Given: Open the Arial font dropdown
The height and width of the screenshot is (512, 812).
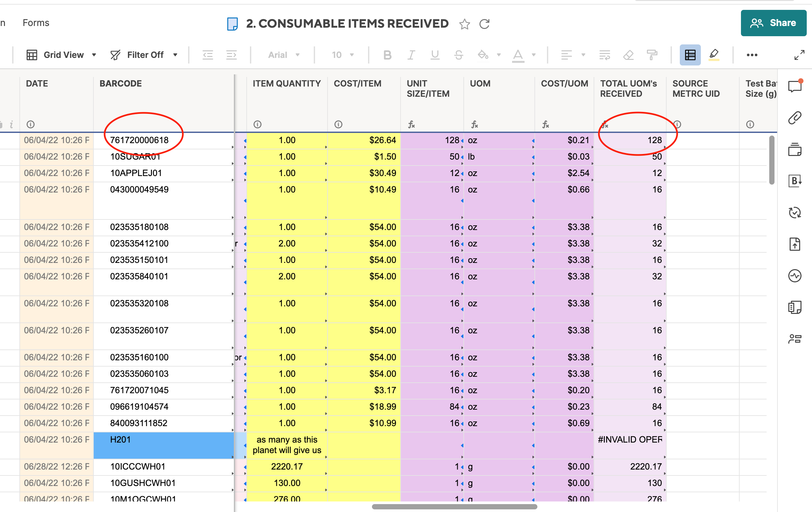Looking at the screenshot, I should pos(283,55).
